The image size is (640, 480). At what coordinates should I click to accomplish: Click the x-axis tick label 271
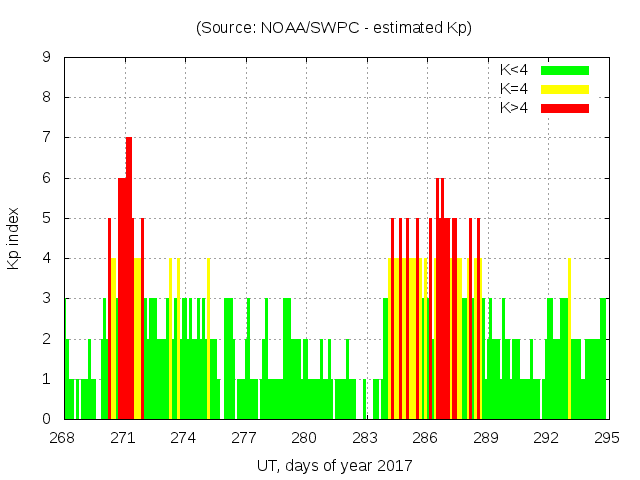click(x=123, y=438)
